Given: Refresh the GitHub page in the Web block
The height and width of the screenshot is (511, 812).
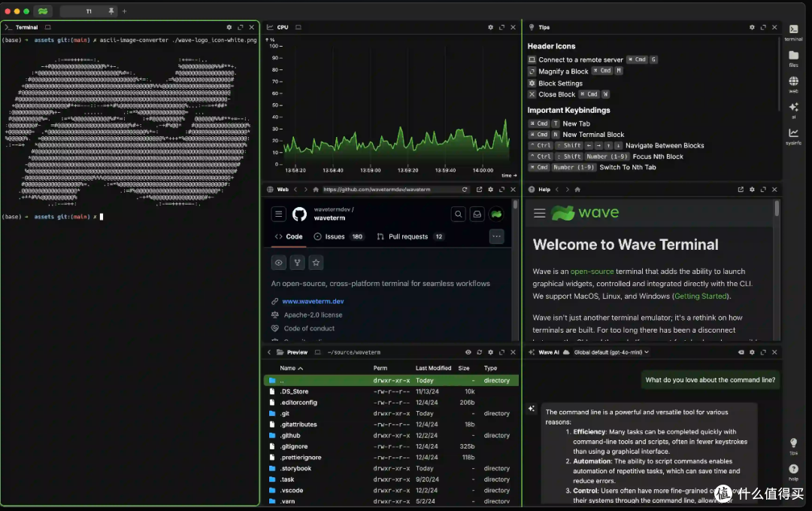Looking at the screenshot, I should point(464,189).
